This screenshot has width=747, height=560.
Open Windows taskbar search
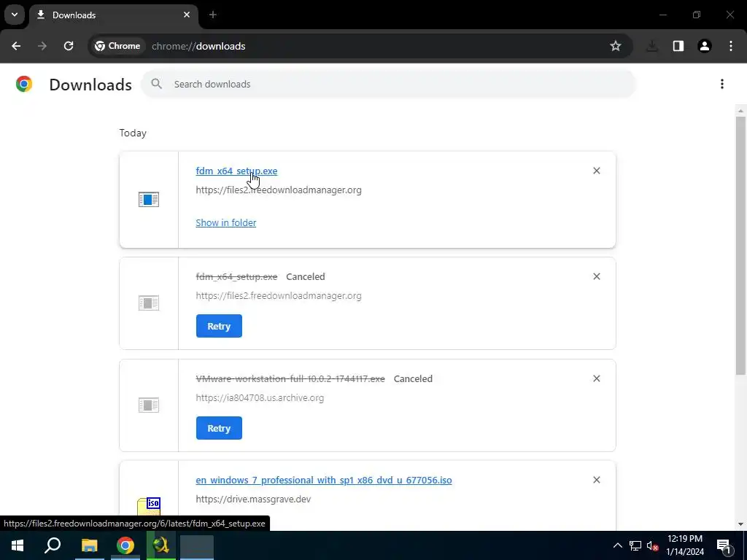(x=53, y=545)
